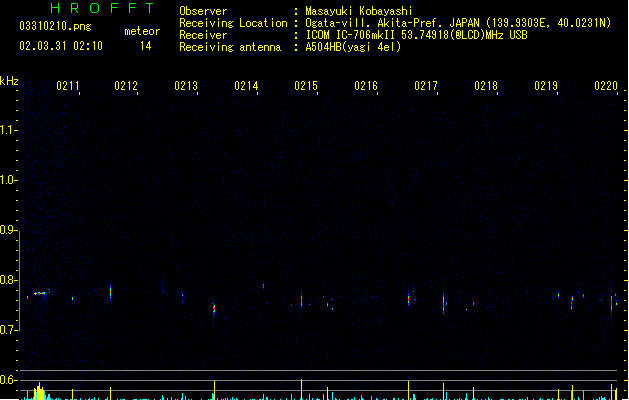Click the 1.1 frequency axis label
Image resolution: width=629 pixels, height=400 pixels.
pyautogui.click(x=8, y=130)
